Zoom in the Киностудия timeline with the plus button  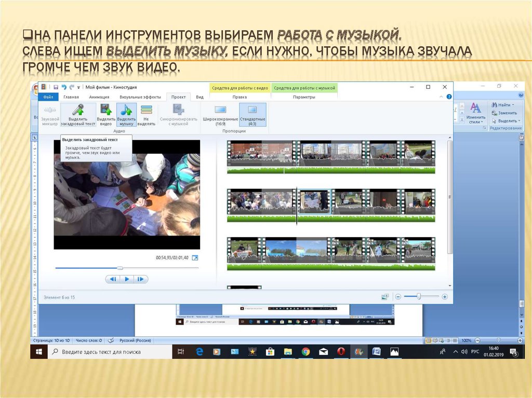445,297
